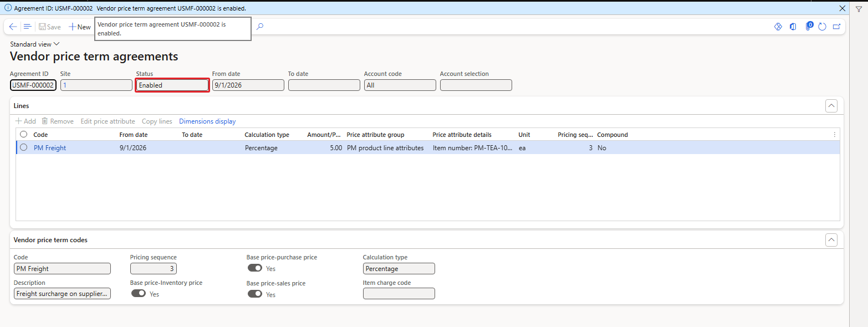Click the Status field showing Enabled

point(172,85)
